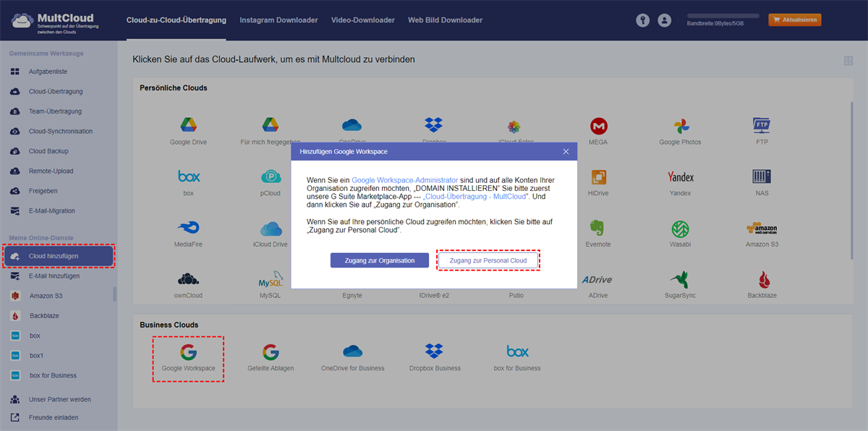The width and height of the screenshot is (868, 431).
Task: Open the Web Bild Downloader tab
Action: tap(445, 20)
